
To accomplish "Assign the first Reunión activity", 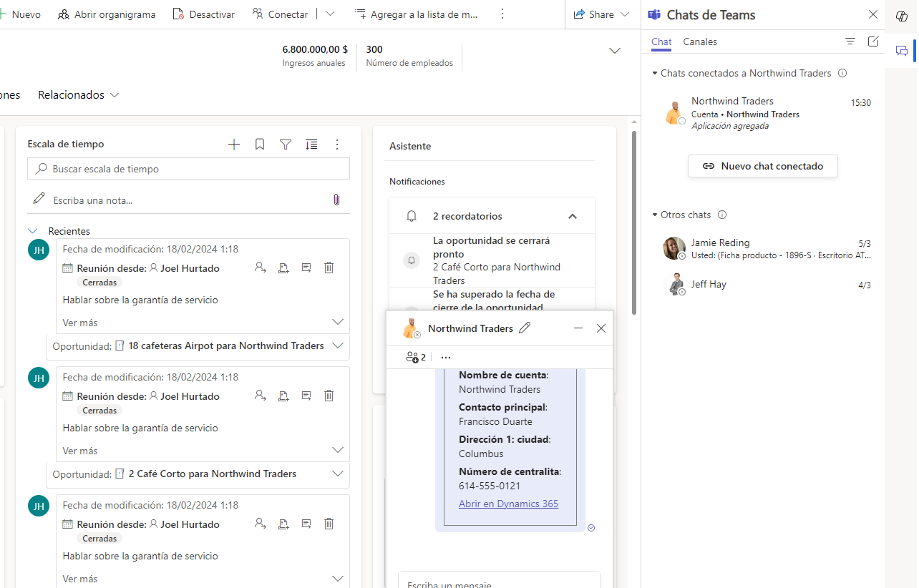I will [x=261, y=268].
